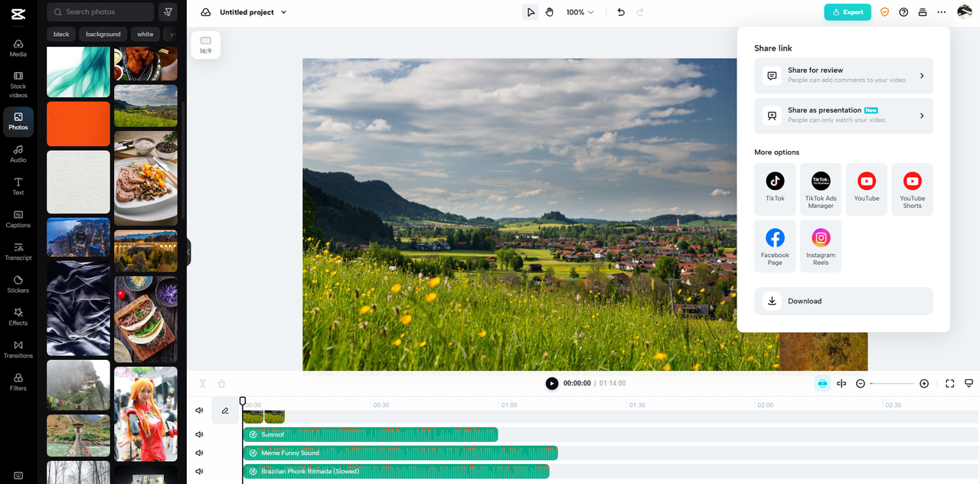
Task: Select the black tag chip
Action: 61,34
